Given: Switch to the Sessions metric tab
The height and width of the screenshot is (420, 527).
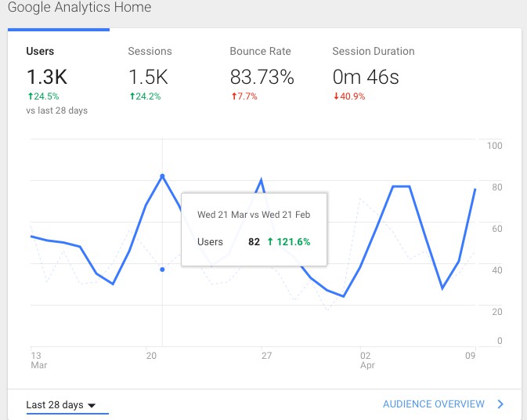Looking at the screenshot, I should [150, 51].
